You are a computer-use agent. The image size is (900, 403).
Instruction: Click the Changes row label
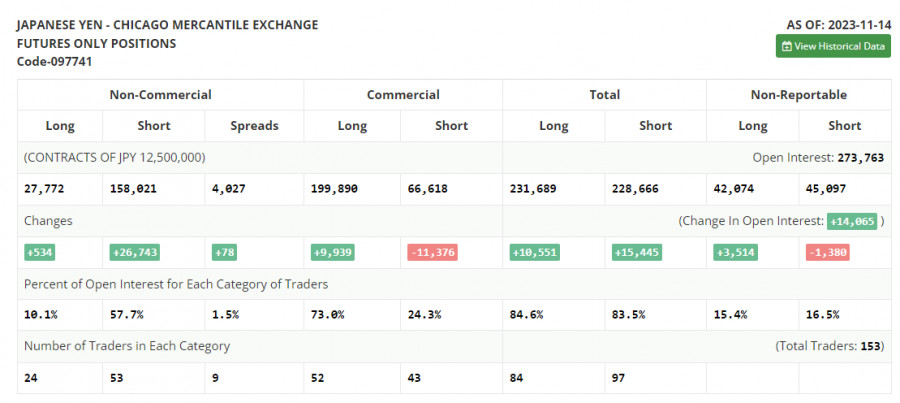48,221
